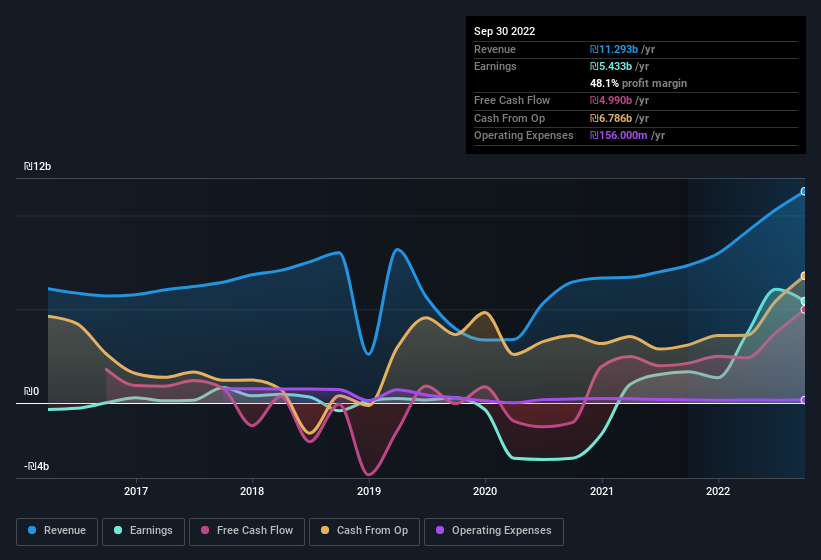Image resolution: width=821 pixels, height=560 pixels.
Task: Toggle the Cash From Op legend button
Action: [364, 531]
